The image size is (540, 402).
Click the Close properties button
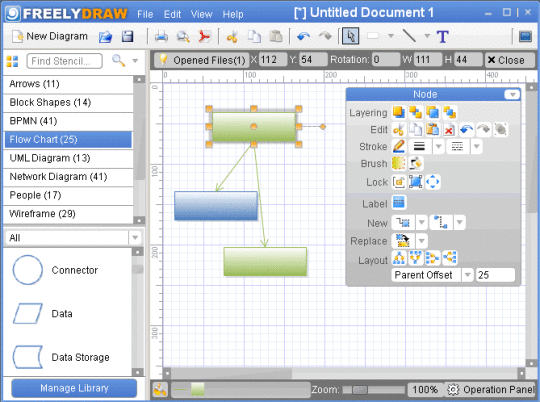(510, 60)
